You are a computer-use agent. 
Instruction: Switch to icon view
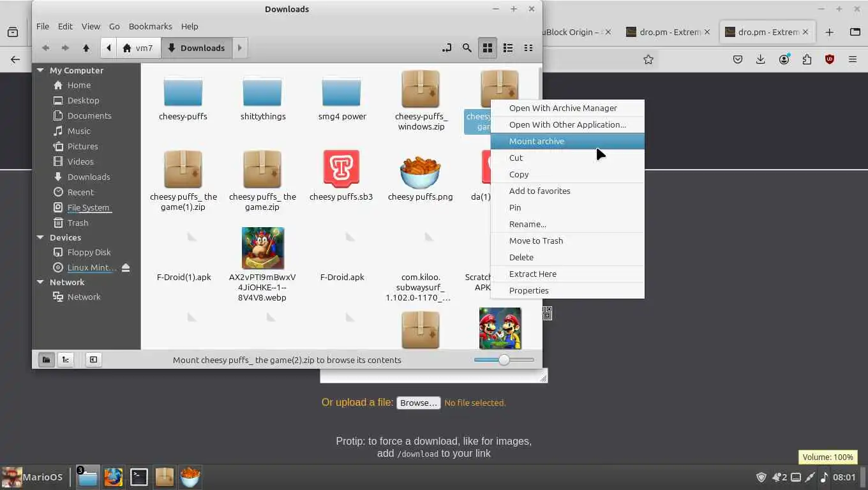pyautogui.click(x=488, y=48)
